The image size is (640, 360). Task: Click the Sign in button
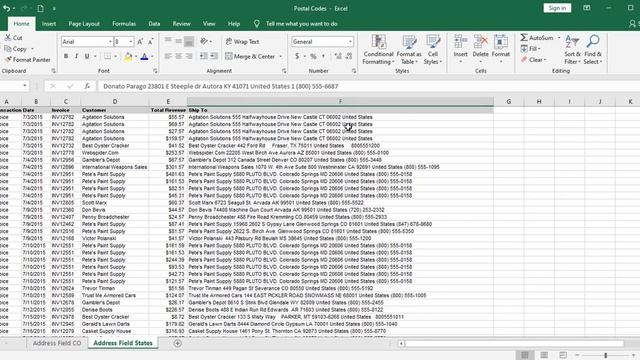[x=557, y=8]
